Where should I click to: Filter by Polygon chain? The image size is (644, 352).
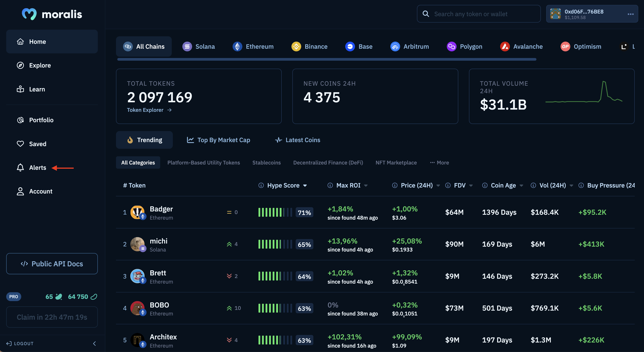click(464, 46)
